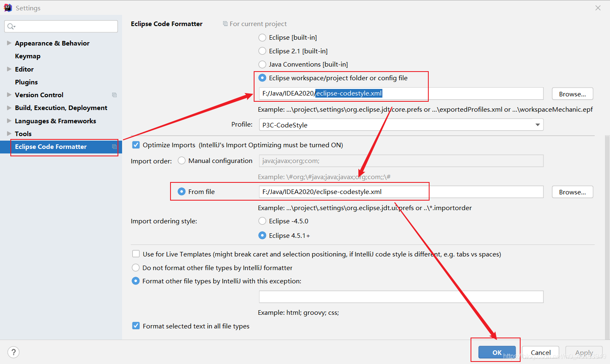Browse for the Eclipse config file
This screenshot has height=364, width=610.
coord(572,94)
